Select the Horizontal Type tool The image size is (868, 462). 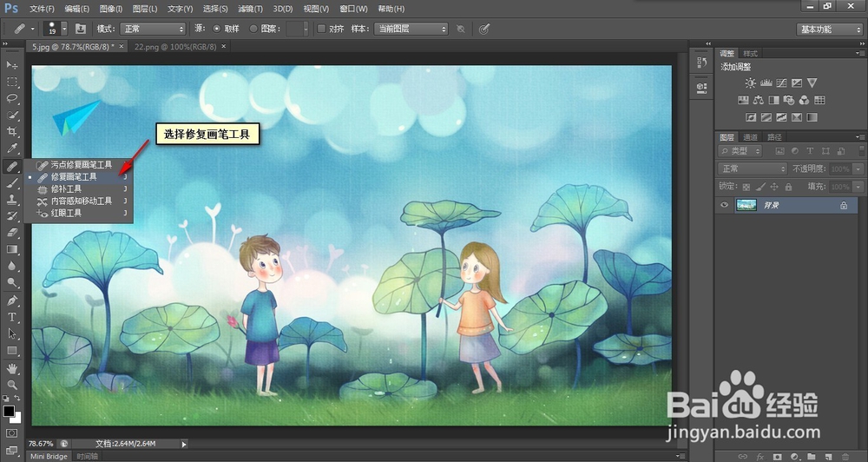coord(11,318)
